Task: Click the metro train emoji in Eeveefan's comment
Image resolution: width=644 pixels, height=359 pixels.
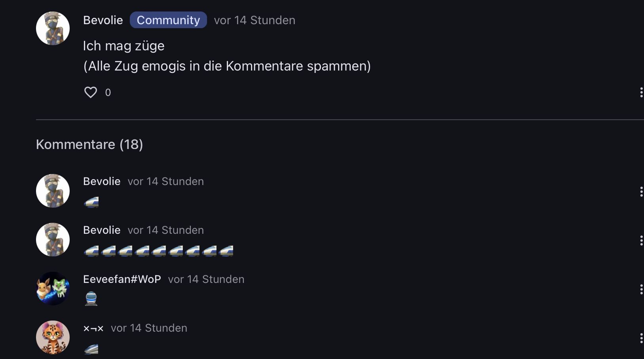Action: pos(91,298)
